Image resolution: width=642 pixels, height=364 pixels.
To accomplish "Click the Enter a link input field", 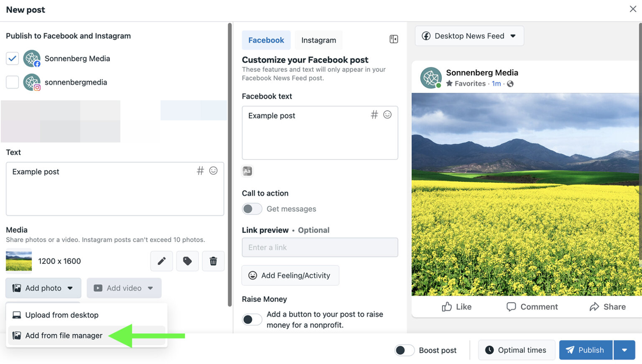I will [320, 247].
